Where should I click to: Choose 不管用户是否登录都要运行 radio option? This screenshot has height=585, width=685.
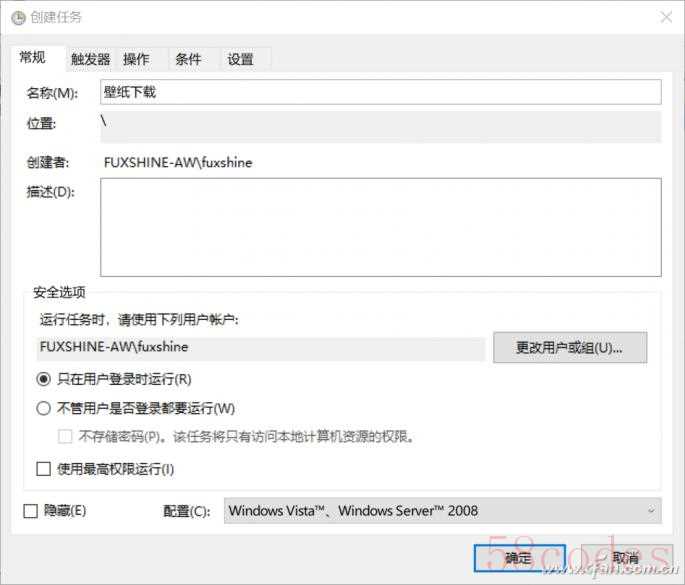[x=43, y=408]
